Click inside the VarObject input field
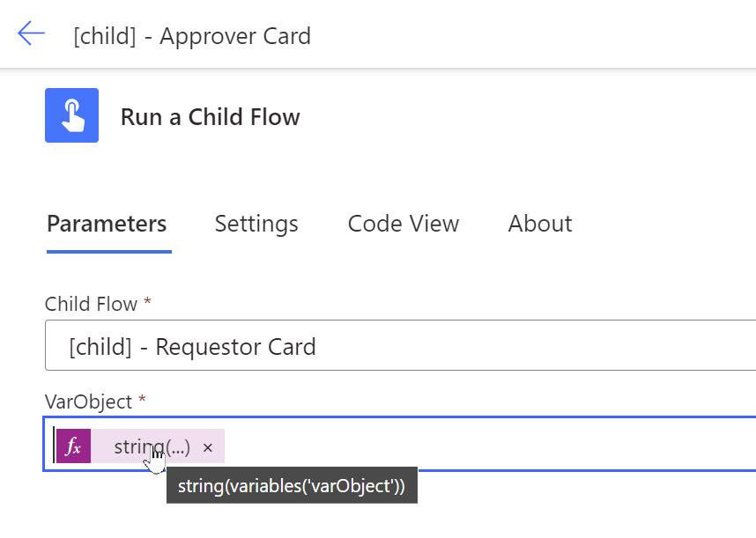Viewport: 756px width, 538px height. click(x=441, y=446)
